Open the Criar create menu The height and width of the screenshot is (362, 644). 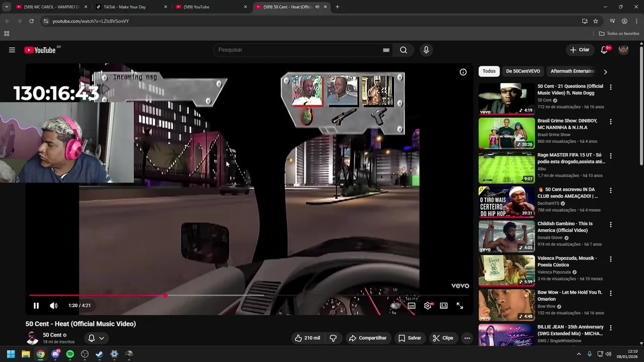pyautogui.click(x=579, y=50)
